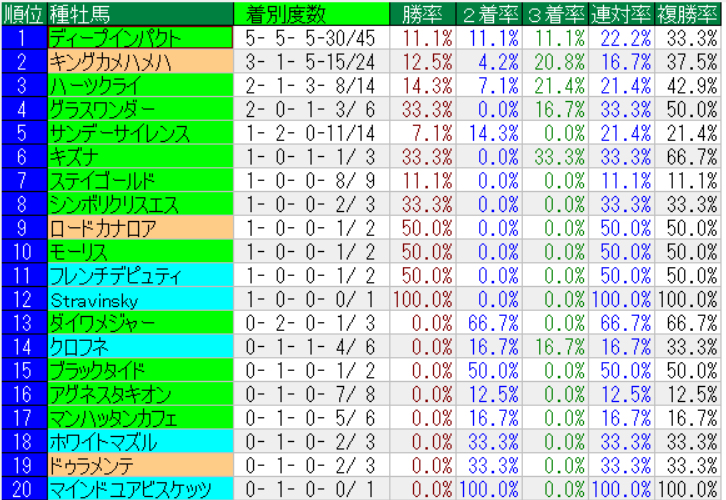This screenshot has width=726, height=500.
Task: Select the ドゥラメンテ row name
Action: tap(139, 465)
